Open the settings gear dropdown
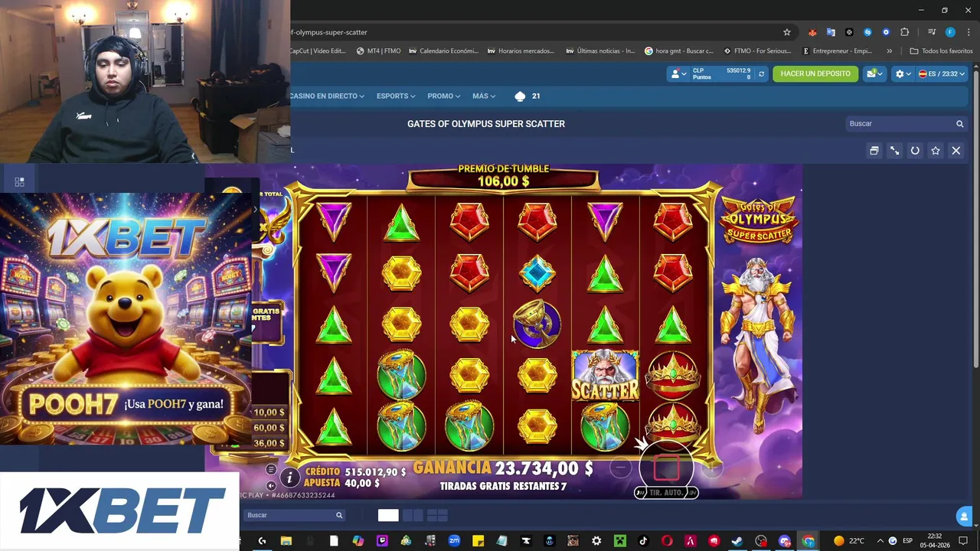 [903, 73]
